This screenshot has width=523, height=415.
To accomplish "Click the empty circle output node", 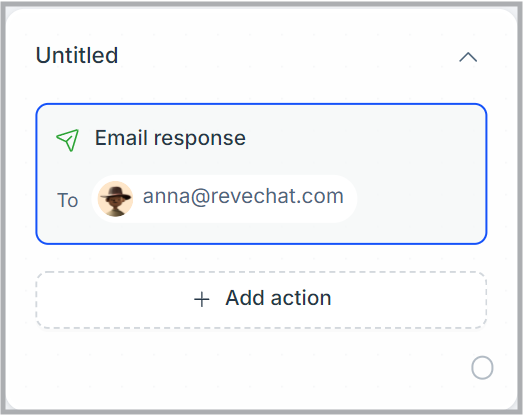I will pos(482,368).
